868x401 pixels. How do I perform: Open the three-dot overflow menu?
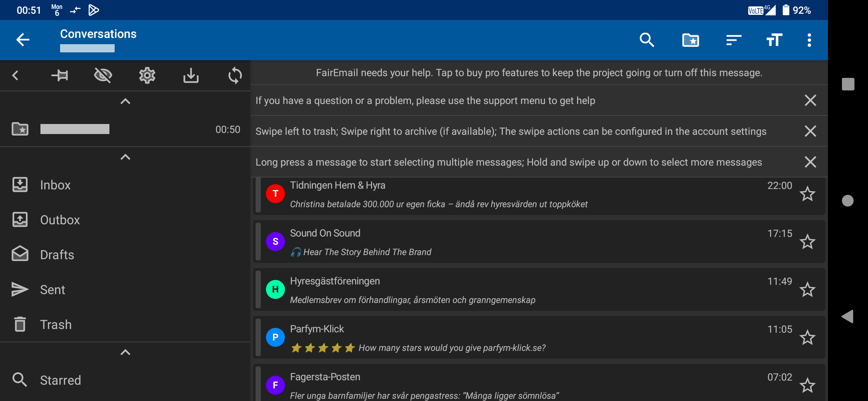point(809,40)
